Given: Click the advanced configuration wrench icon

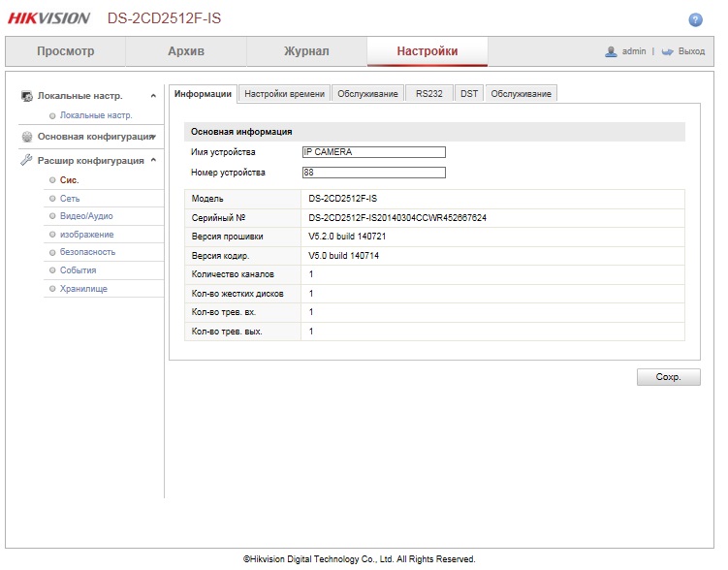Looking at the screenshot, I should (x=26, y=160).
